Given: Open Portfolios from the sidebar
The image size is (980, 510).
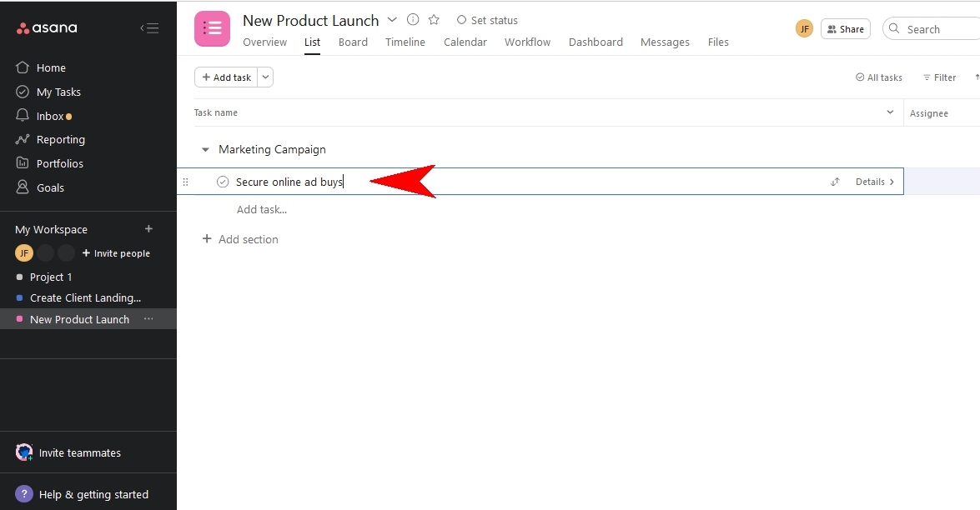Looking at the screenshot, I should click(60, 162).
